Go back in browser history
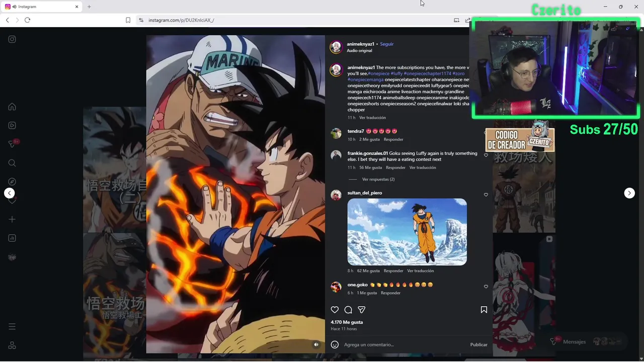The image size is (644, 362). click(7, 20)
